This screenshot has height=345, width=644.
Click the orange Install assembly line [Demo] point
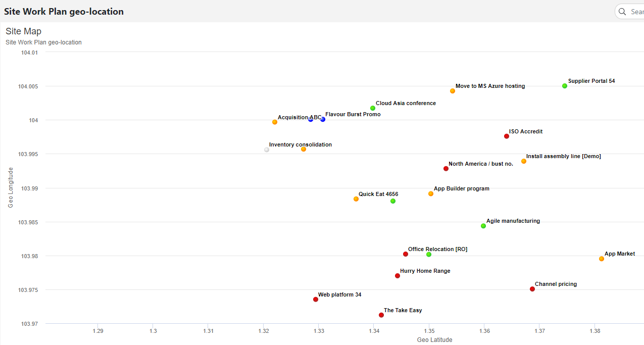coord(524,161)
